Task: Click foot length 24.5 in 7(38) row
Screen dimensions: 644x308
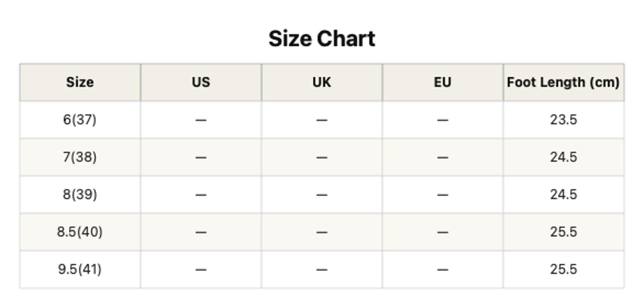Action: (x=563, y=157)
